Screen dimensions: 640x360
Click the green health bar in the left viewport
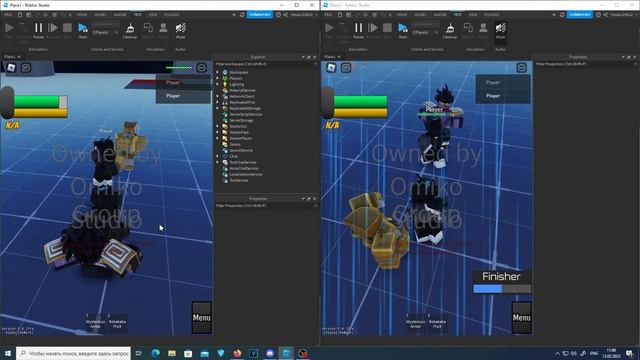coord(40,102)
